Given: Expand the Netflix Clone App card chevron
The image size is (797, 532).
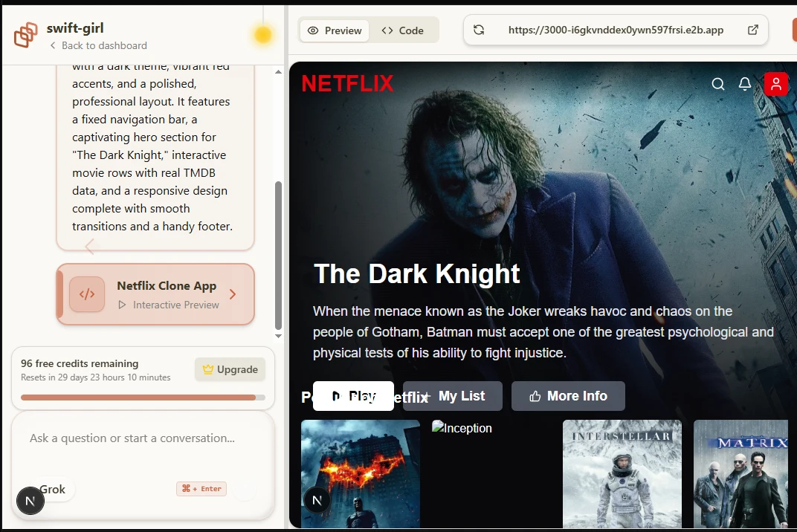Looking at the screenshot, I should tap(233, 294).
